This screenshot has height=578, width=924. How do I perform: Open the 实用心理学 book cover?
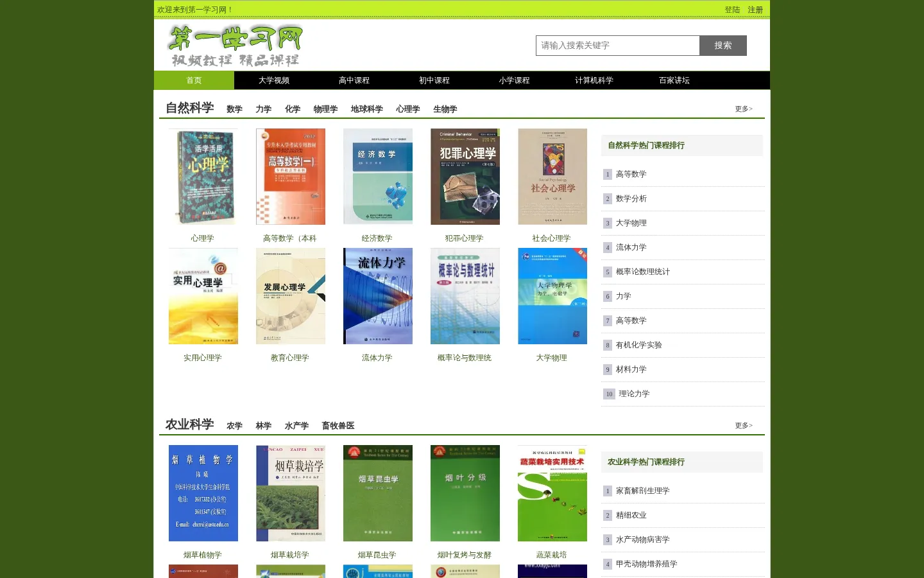coord(203,296)
